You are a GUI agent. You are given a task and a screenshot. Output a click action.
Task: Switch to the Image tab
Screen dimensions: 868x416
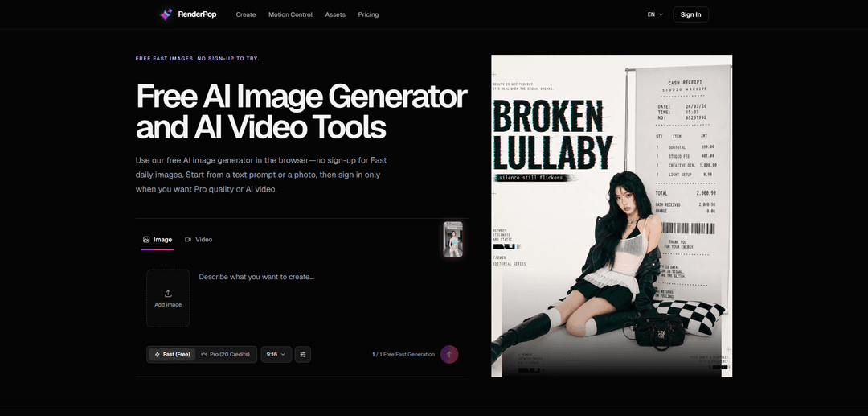pyautogui.click(x=158, y=240)
